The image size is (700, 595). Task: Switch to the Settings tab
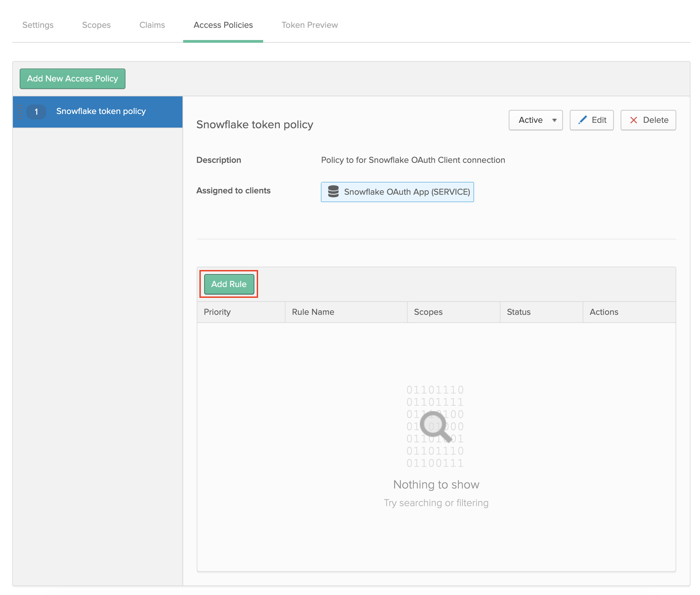pos(38,25)
